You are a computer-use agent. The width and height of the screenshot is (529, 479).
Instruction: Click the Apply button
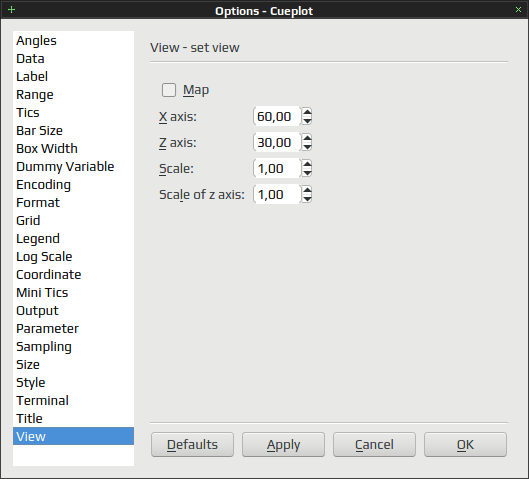(283, 445)
